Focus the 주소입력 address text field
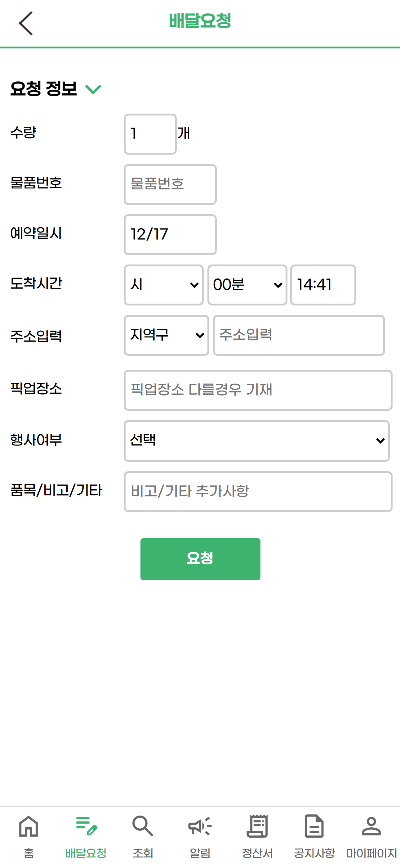Image resolution: width=400 pixels, height=868 pixels. point(299,335)
